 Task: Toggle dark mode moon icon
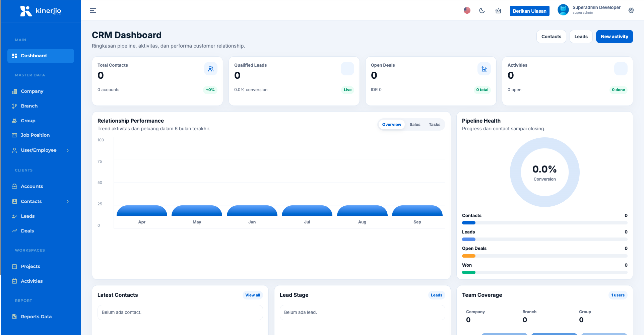(x=482, y=10)
